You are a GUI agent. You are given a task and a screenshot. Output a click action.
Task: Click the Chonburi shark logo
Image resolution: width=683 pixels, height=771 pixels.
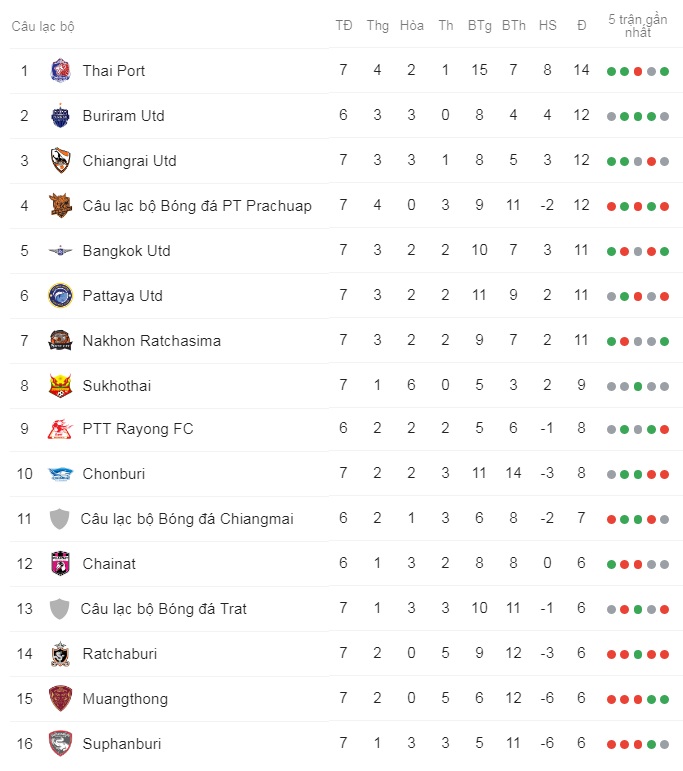tap(60, 474)
